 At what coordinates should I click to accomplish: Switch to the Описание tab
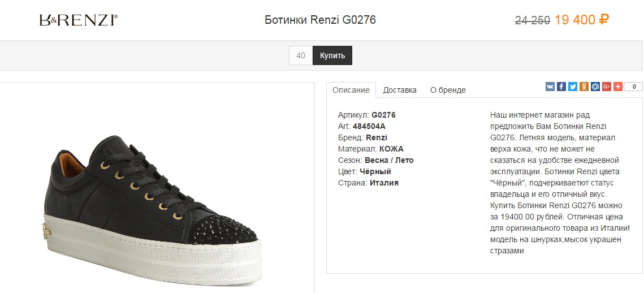[351, 90]
